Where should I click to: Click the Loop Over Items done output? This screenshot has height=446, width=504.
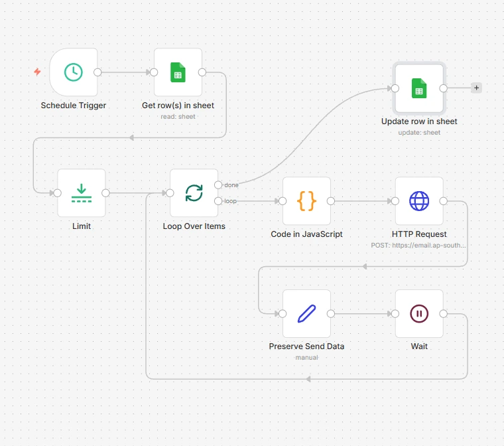coord(218,185)
